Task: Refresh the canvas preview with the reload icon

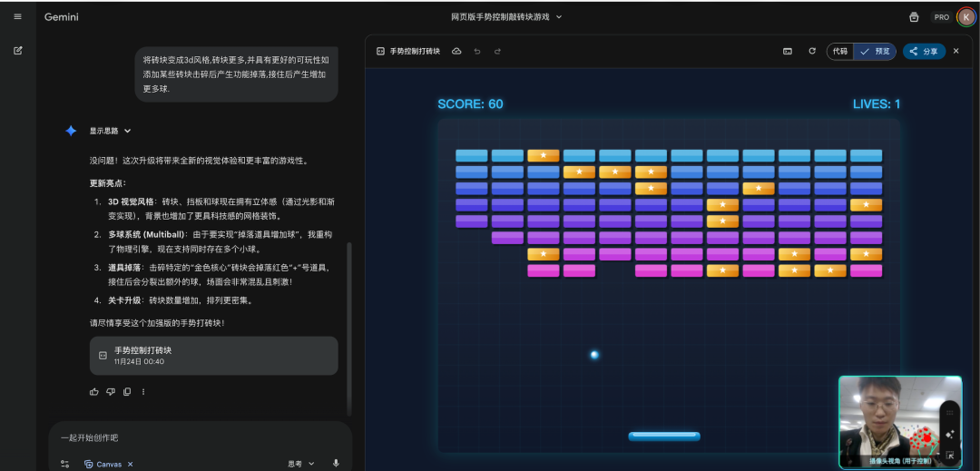Action: 812,52
